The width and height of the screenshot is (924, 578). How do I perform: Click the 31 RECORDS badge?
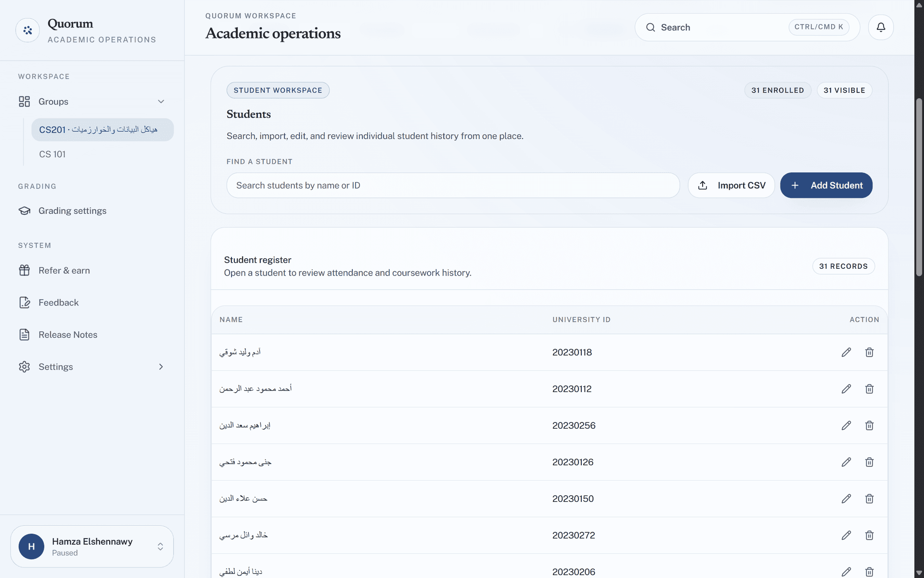[843, 266]
